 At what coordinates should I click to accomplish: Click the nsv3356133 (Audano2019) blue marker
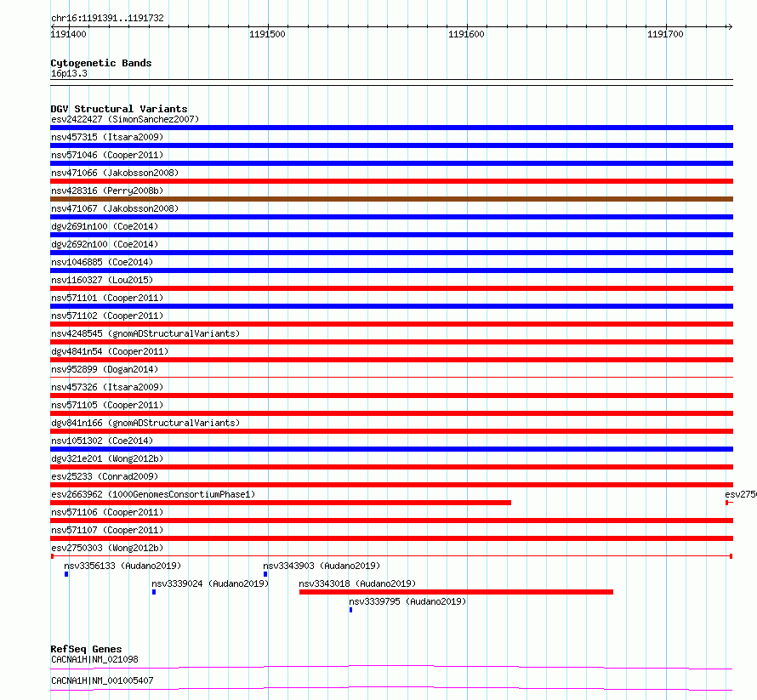66,574
